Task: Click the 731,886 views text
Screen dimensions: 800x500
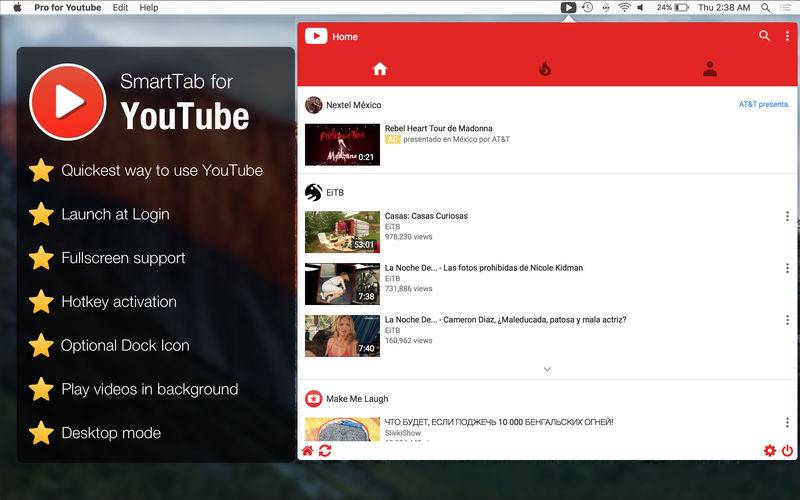Action: click(408, 288)
